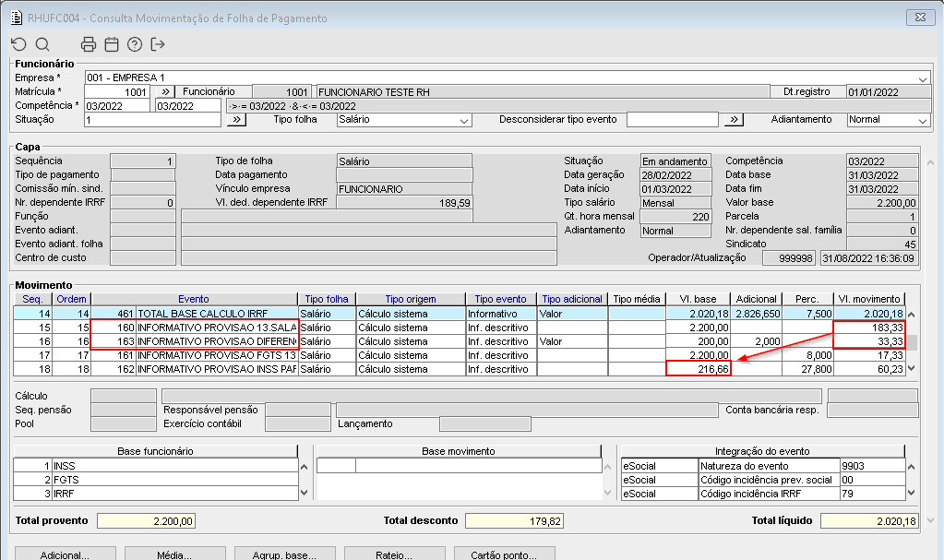Click the printer icon in toolbar
944x560 pixels.
(x=89, y=44)
